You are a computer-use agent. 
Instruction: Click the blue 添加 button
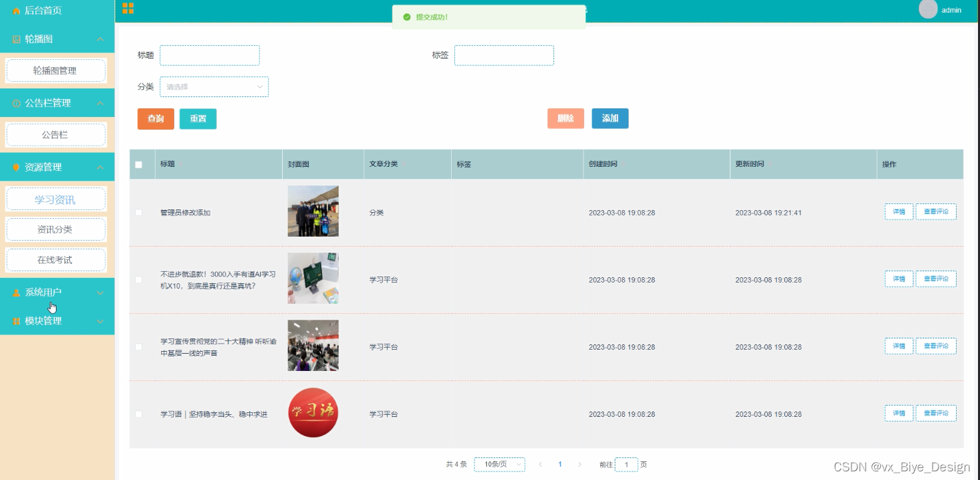(610, 118)
